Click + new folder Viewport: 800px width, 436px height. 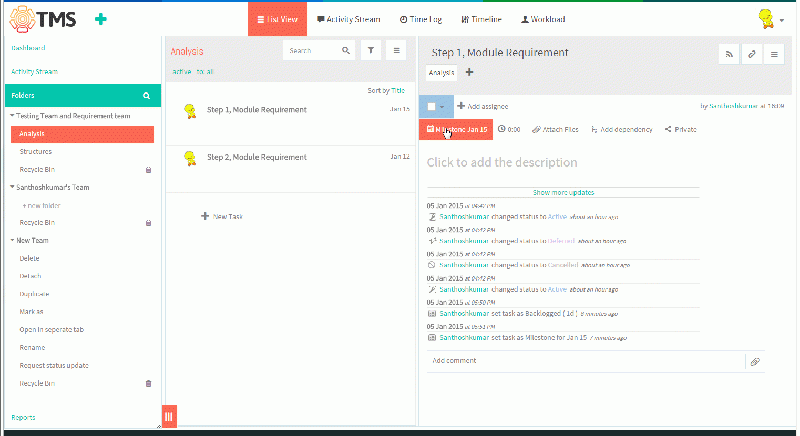(41, 206)
